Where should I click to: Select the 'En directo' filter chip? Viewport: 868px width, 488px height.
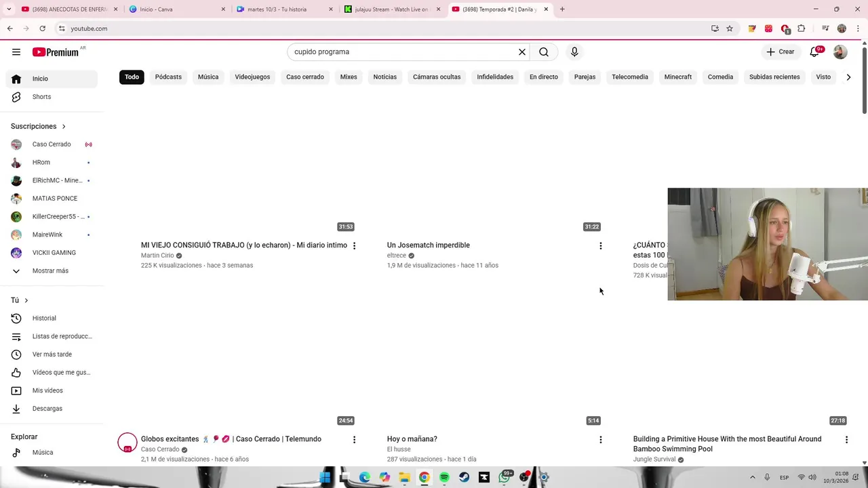[x=544, y=77]
